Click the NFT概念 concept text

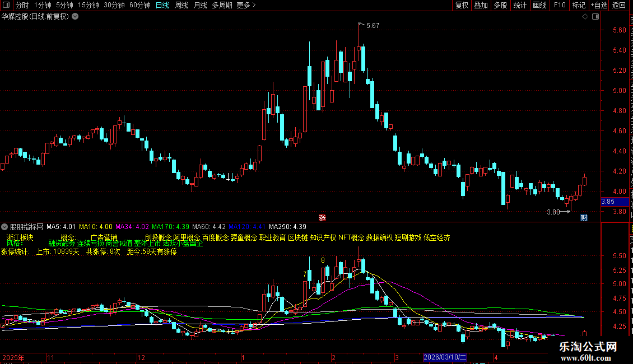351,237
